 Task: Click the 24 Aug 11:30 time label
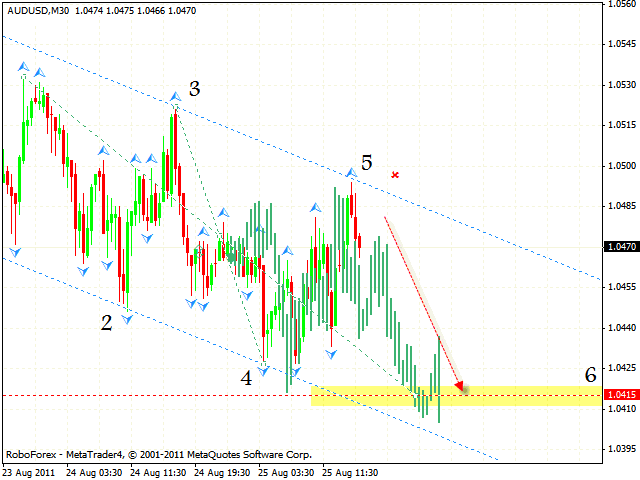coord(158,473)
